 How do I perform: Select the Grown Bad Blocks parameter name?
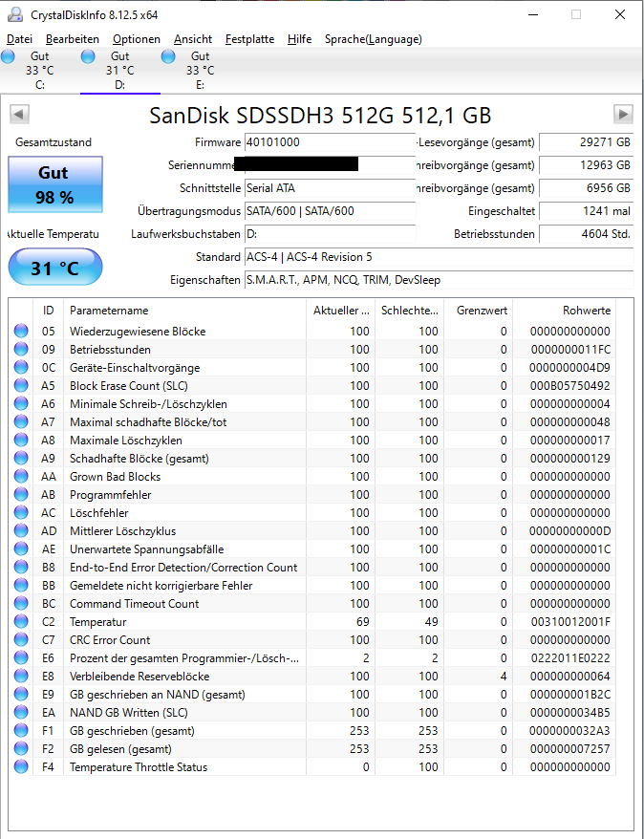(x=115, y=477)
